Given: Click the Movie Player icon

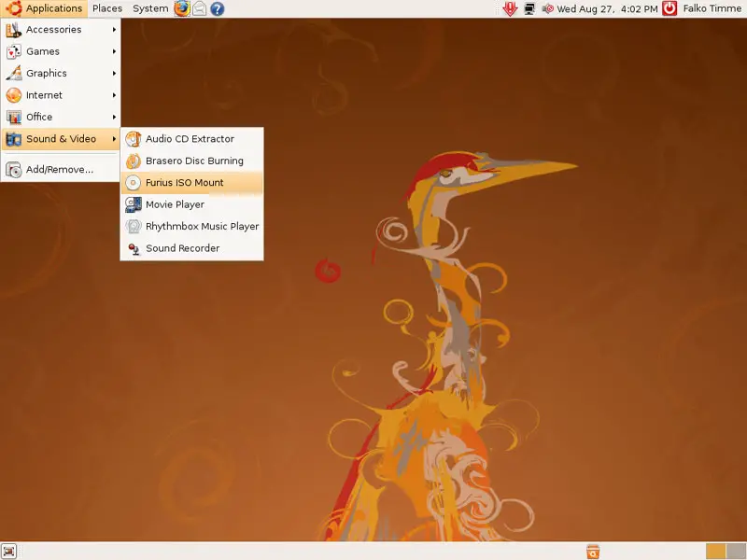Looking at the screenshot, I should click(134, 204).
